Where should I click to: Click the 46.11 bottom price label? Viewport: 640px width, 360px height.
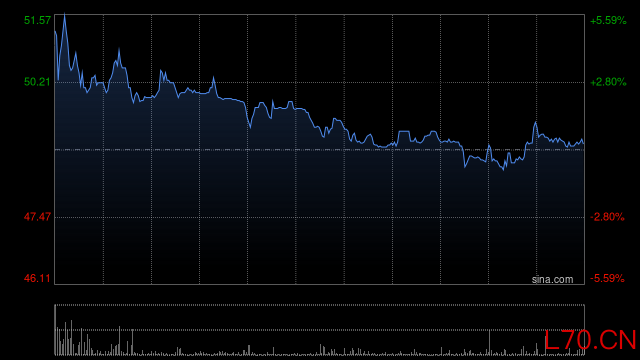(38, 278)
